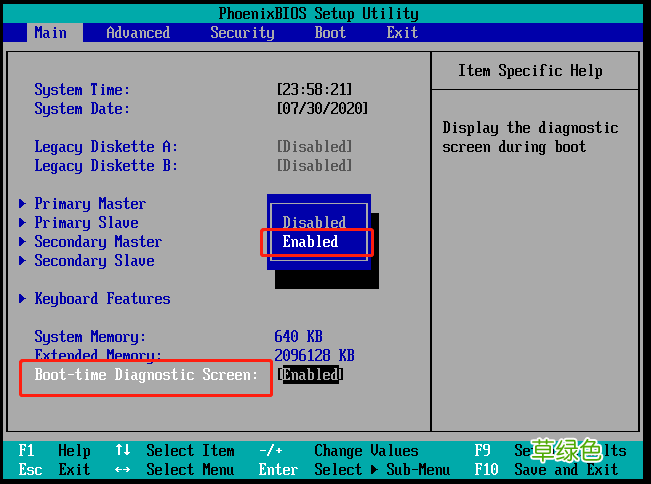Open the Primary Slave submenu label
651x484 pixels.
coord(86,222)
